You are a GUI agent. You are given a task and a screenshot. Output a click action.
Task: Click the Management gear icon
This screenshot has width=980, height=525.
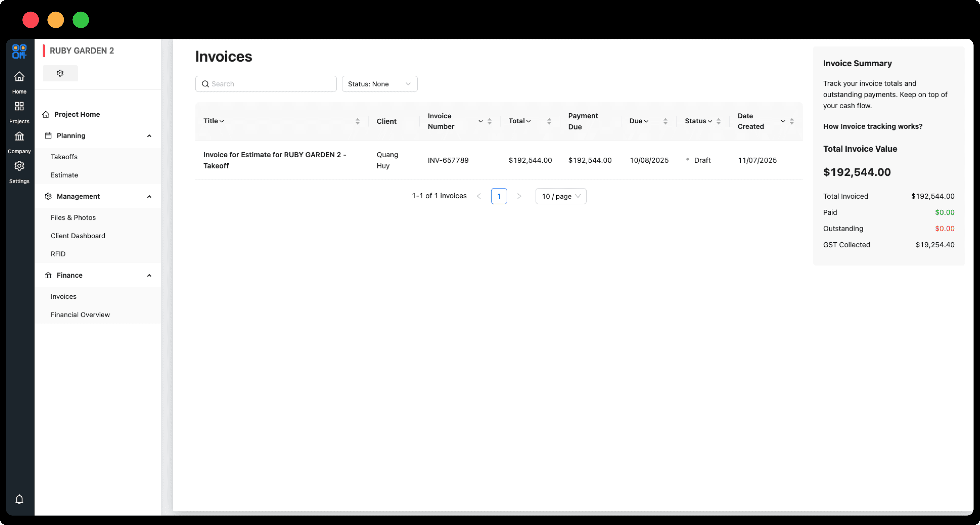pyautogui.click(x=48, y=196)
